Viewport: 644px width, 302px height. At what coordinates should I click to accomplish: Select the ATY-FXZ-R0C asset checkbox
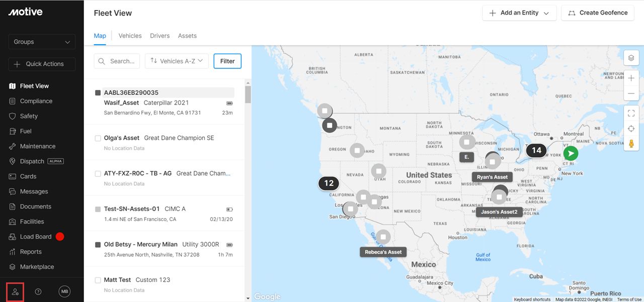coord(98,174)
